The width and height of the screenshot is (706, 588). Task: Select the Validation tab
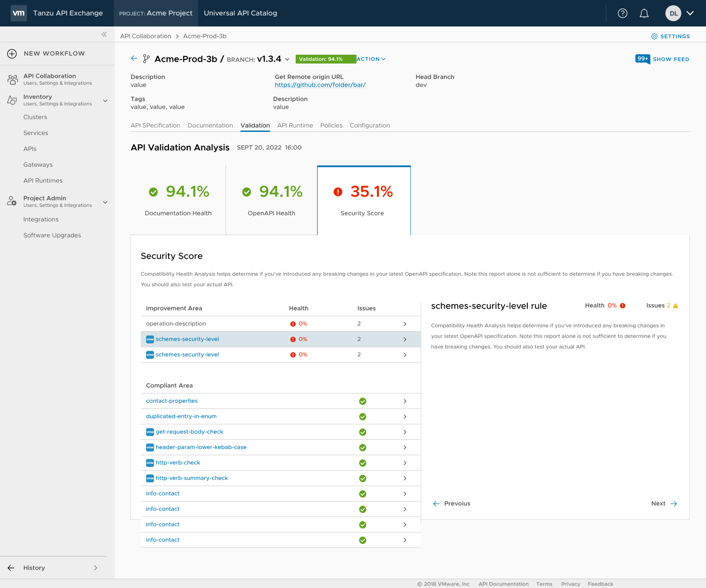pyautogui.click(x=255, y=125)
